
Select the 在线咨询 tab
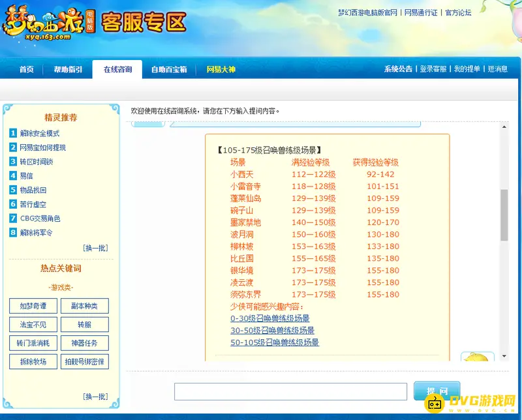tap(117, 70)
